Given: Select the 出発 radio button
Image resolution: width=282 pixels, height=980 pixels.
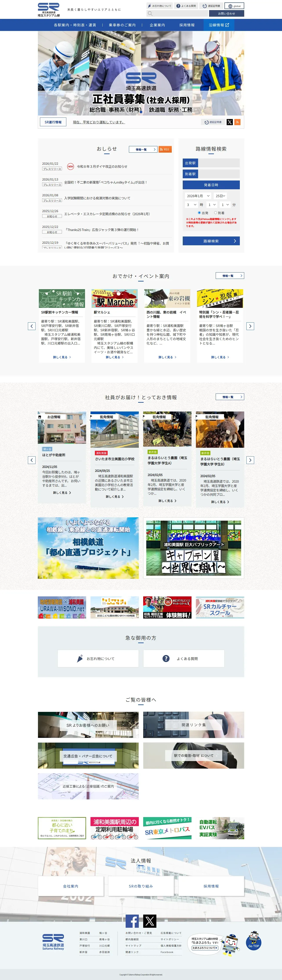Looking at the screenshot, I should coord(199,213).
